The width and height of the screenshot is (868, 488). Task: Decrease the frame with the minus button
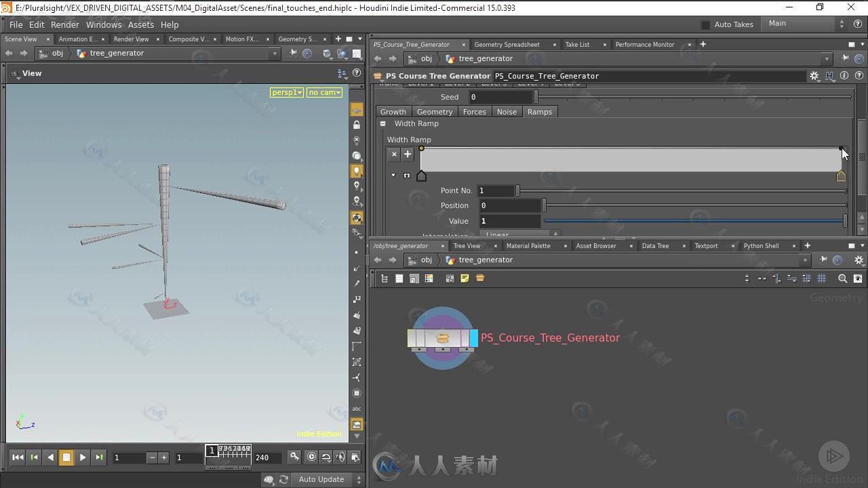(x=153, y=457)
